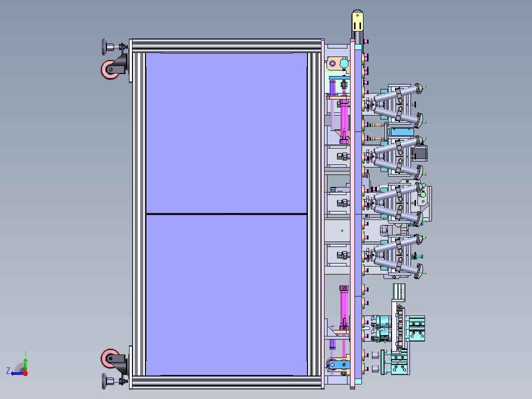Image resolution: width=532 pixels, height=399 pixels.
Task: Select the top aluminum extrusion frame beam
Action: [x=226, y=45]
